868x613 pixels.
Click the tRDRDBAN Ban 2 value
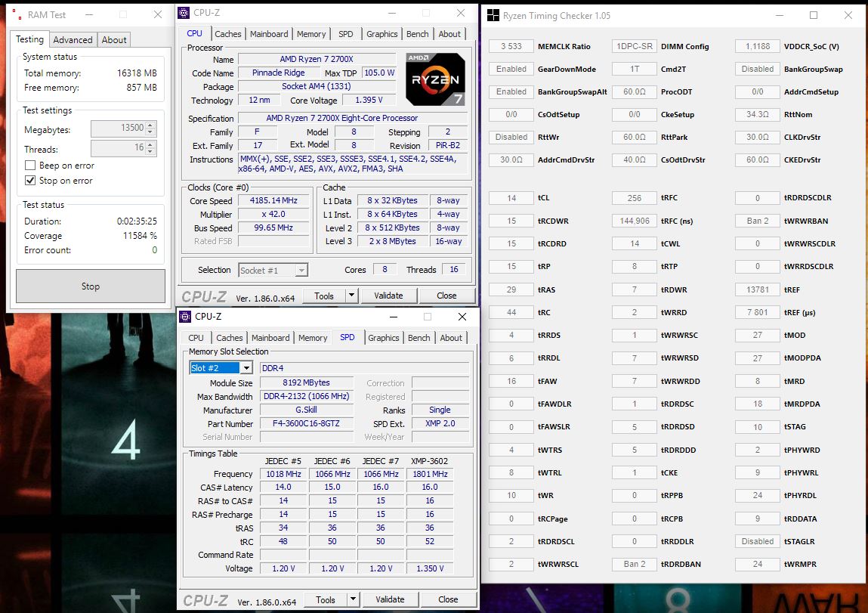[x=635, y=565]
